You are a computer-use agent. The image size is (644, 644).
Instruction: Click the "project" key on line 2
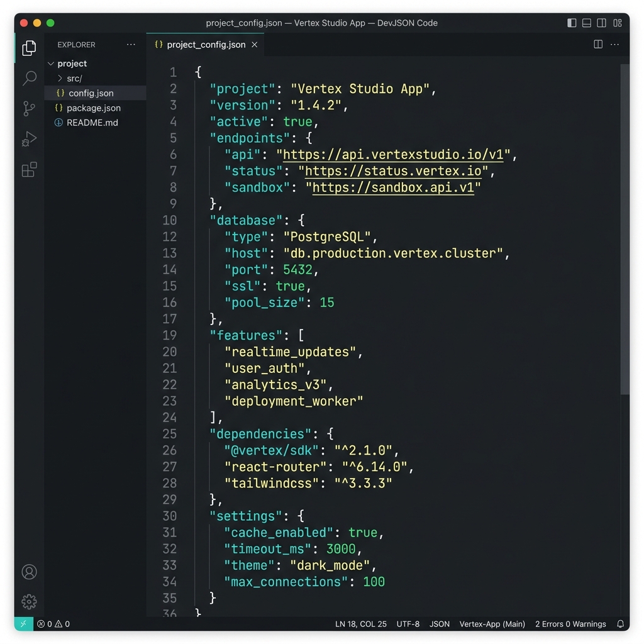tap(242, 89)
